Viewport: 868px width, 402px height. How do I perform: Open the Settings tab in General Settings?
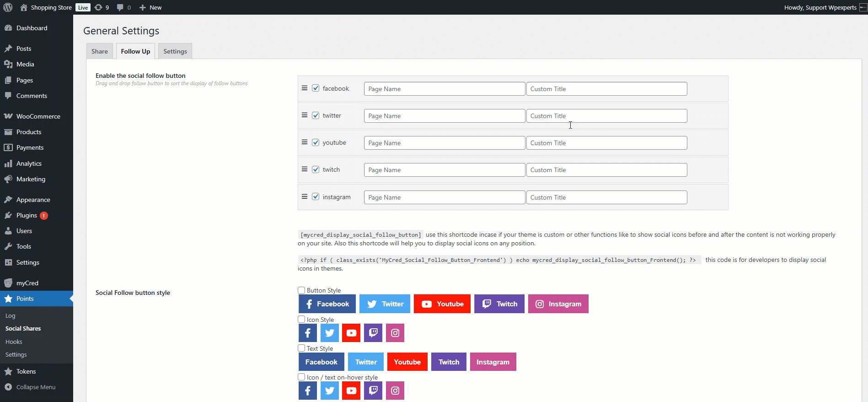pos(175,51)
